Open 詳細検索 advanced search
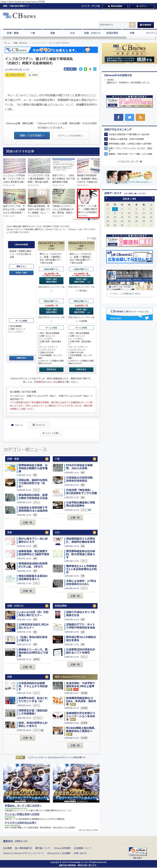The height and width of the screenshot is (868, 157). tap(146, 25)
